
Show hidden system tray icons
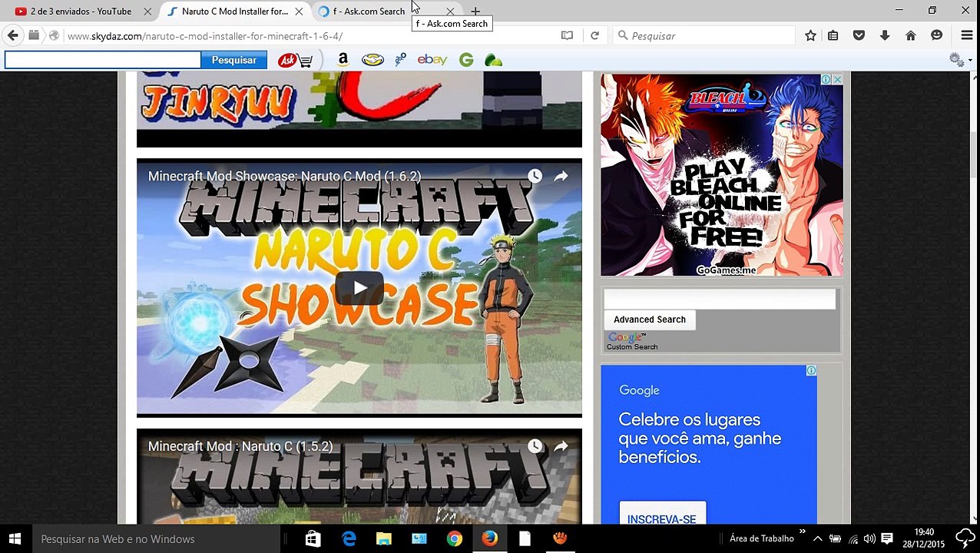click(818, 538)
